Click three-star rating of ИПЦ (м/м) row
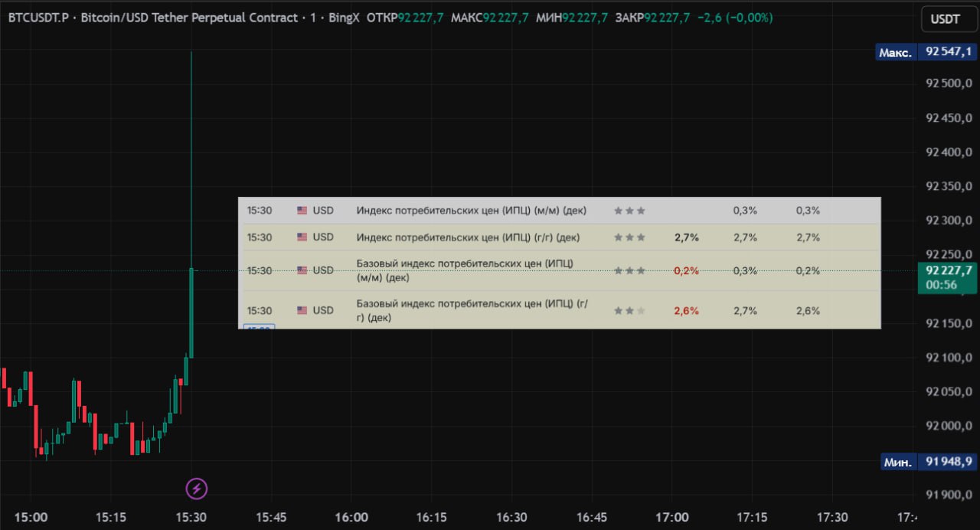This screenshot has width=980, height=530. 629,210
